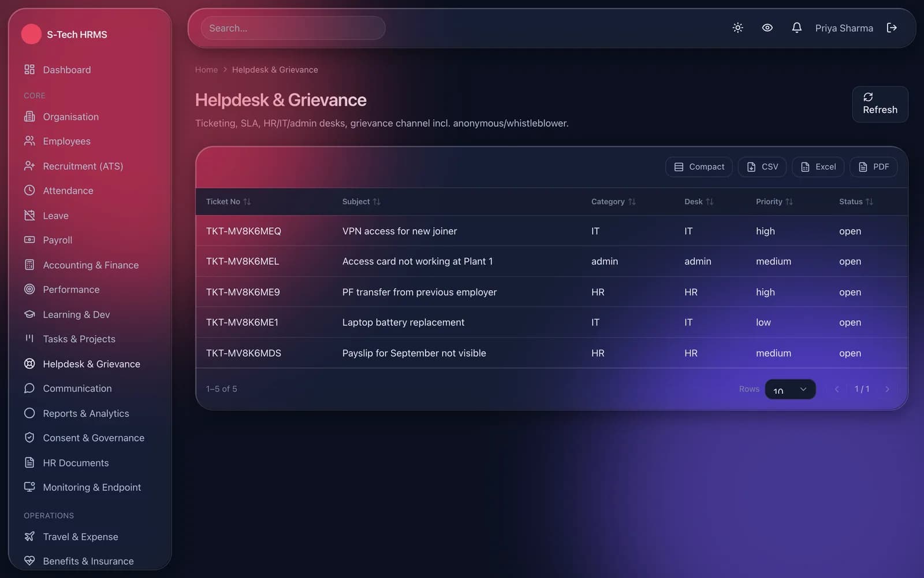Screen dimensions: 924x578
Task: Export table as Excel
Action: tap(818, 166)
